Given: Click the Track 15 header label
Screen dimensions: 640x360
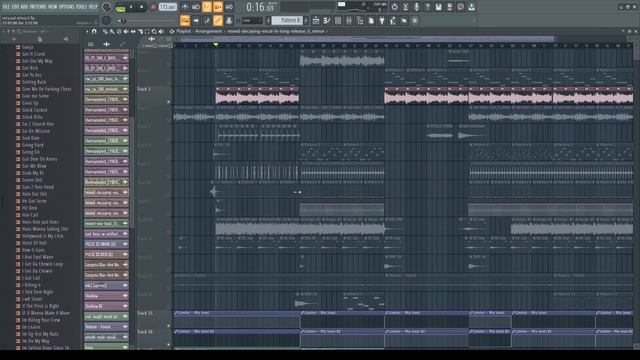Looking at the screenshot, I should pos(145,313).
